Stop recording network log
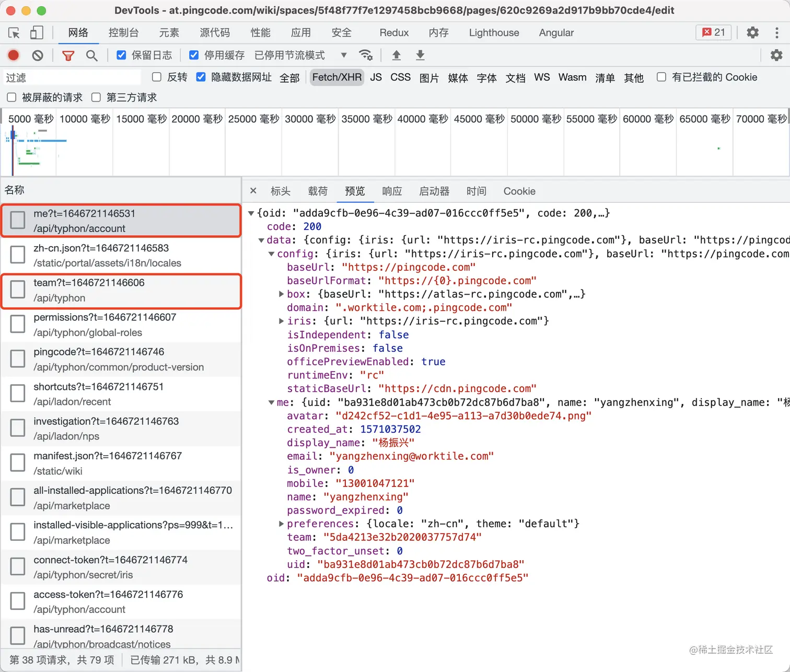 [x=14, y=55]
